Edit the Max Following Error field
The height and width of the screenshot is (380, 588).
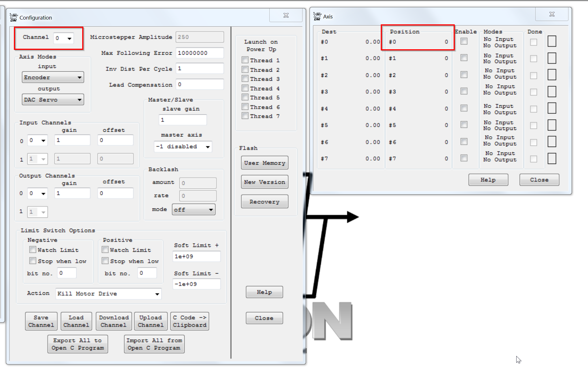(199, 53)
